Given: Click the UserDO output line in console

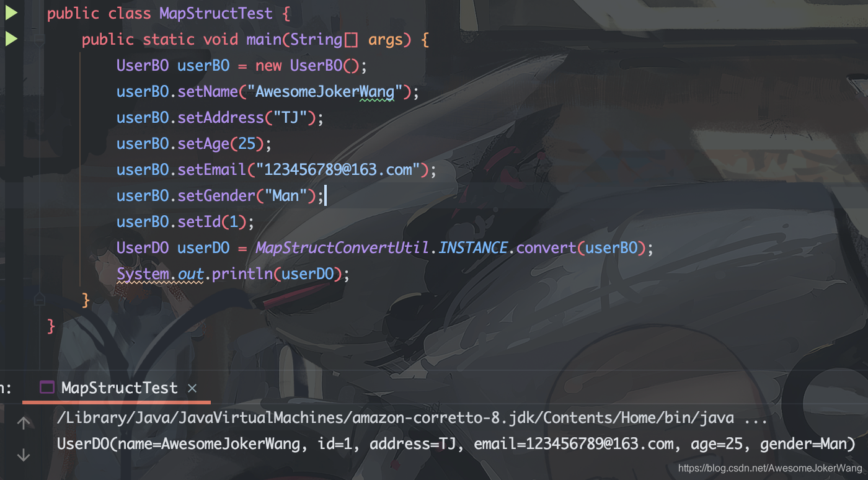Looking at the screenshot, I should click(x=456, y=444).
